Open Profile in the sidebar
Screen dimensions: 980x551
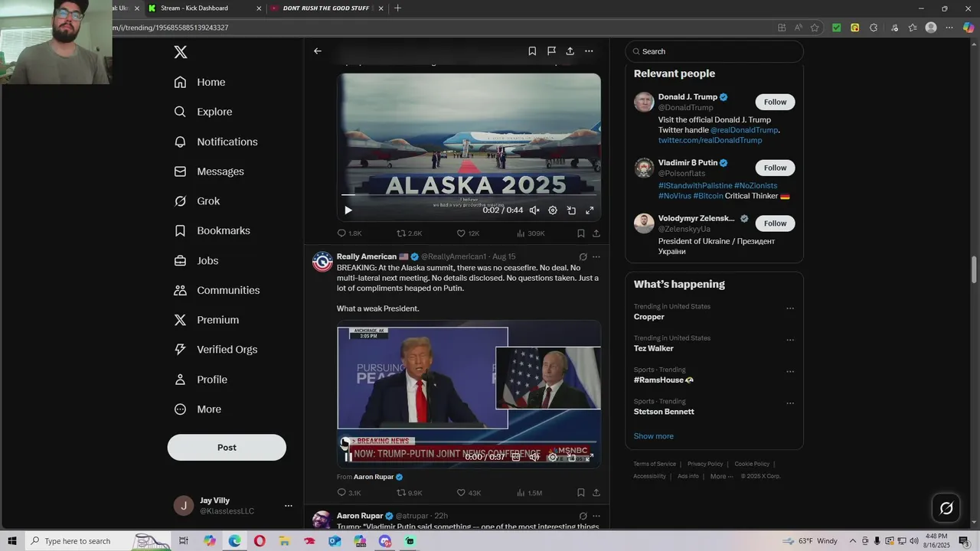coord(201,380)
